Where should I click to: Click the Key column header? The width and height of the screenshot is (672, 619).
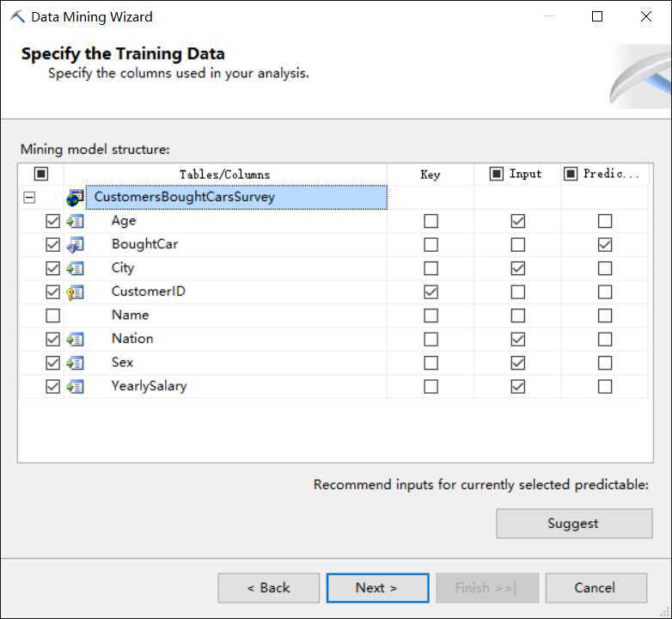[x=430, y=175]
